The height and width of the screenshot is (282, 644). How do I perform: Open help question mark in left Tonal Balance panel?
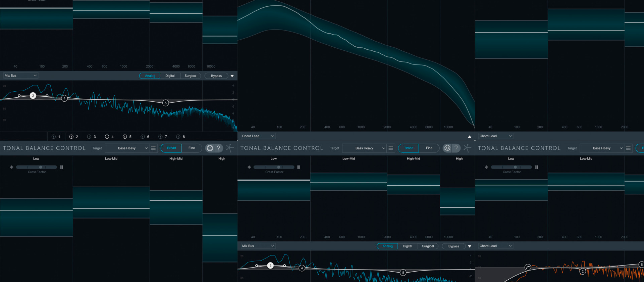click(219, 148)
